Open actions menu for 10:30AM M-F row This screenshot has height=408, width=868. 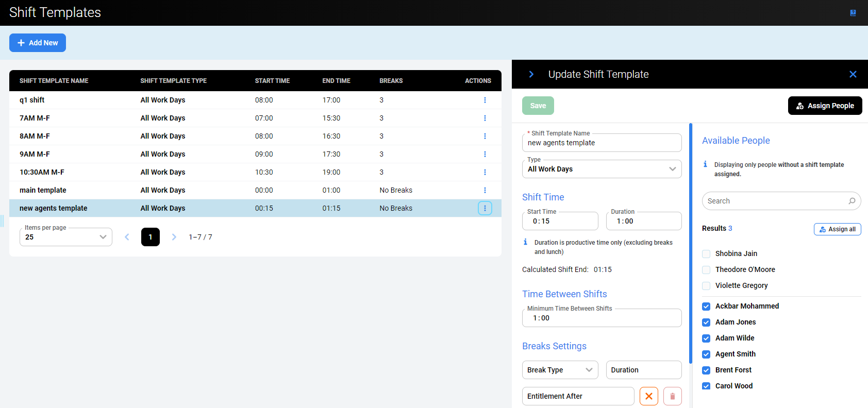pyautogui.click(x=485, y=172)
